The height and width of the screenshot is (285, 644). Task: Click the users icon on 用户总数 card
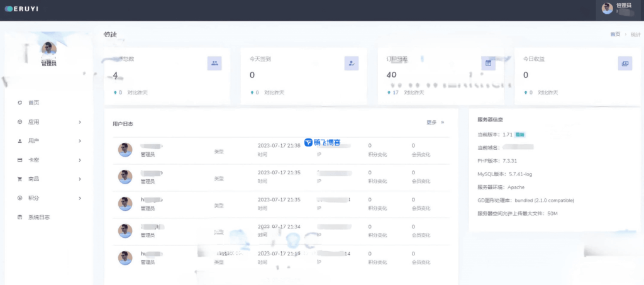point(214,64)
